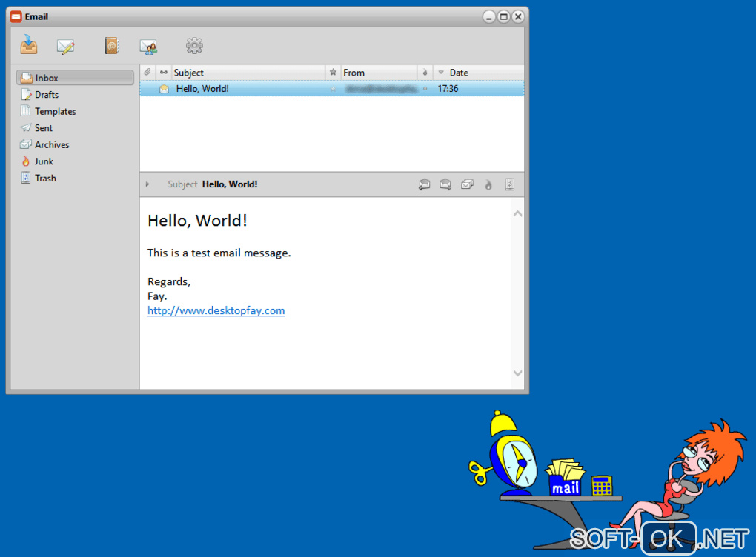Click the Hello, World! heading in body
Viewport: 756px width, 557px height.
point(197,220)
